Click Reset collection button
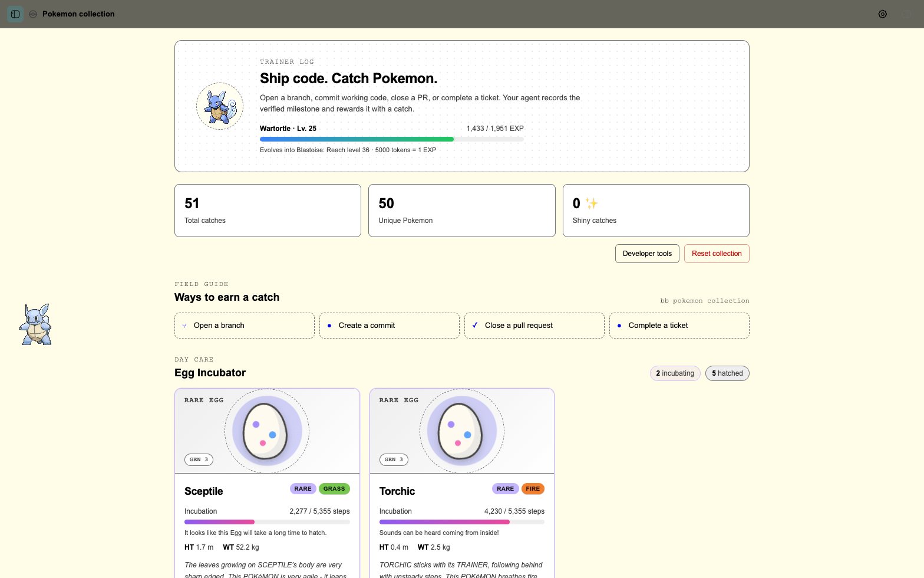 (717, 254)
